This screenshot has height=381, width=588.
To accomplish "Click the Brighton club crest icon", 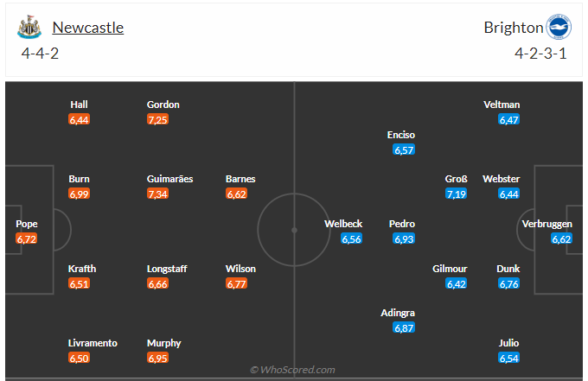I will point(559,28).
